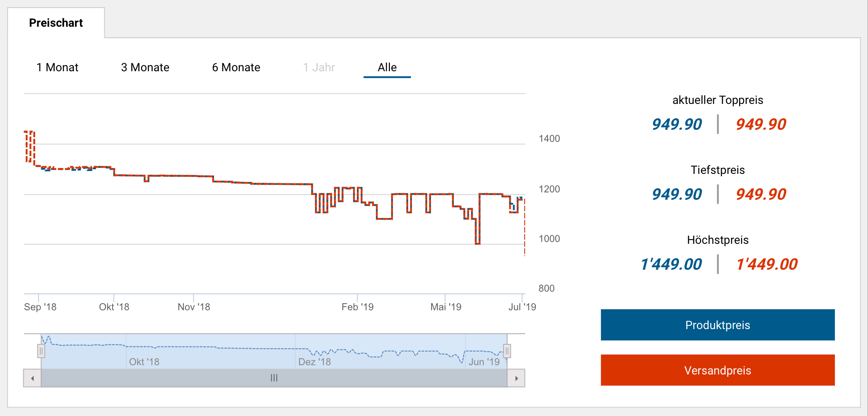Show the 6 Monate price history
The image size is (868, 416).
click(x=236, y=67)
